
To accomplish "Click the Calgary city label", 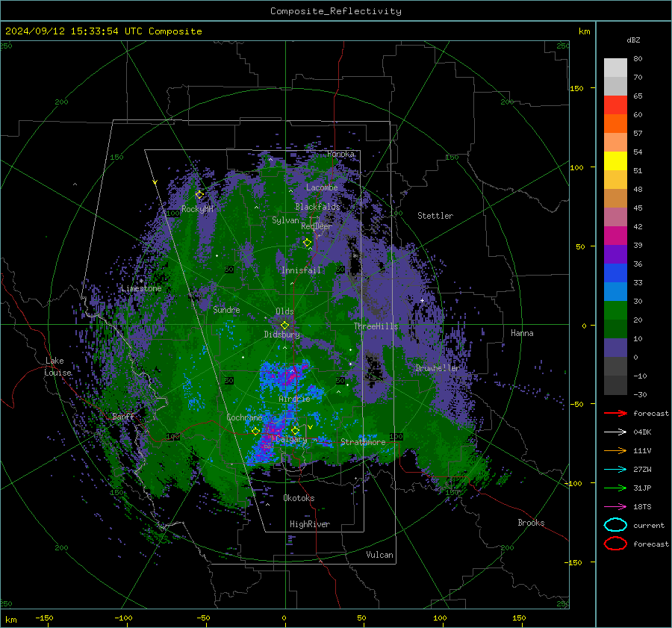I will 291,439.
